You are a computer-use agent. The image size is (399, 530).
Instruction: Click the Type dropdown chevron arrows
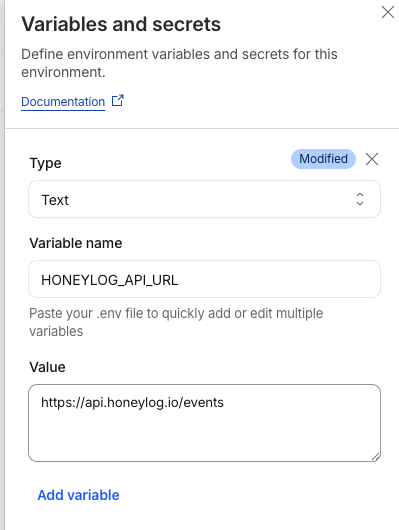pos(360,199)
